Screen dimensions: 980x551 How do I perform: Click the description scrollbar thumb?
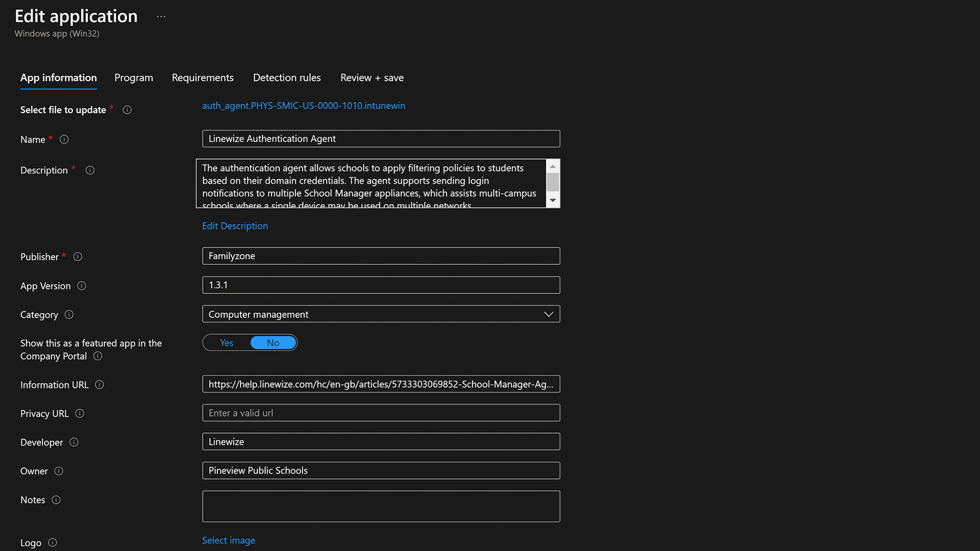553,182
